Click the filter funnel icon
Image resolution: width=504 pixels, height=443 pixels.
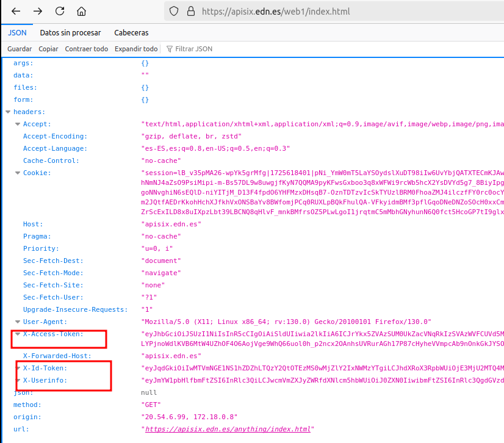click(169, 49)
